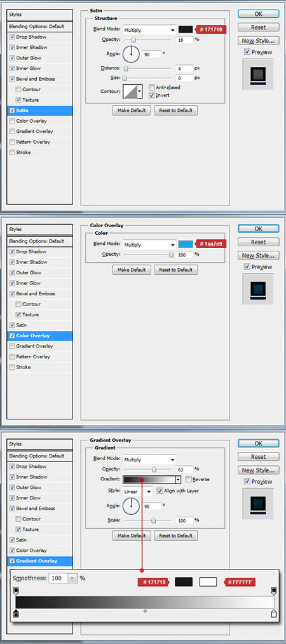Open the gradient picker dropdown arrow
The width and height of the screenshot is (286, 644).
[178, 479]
